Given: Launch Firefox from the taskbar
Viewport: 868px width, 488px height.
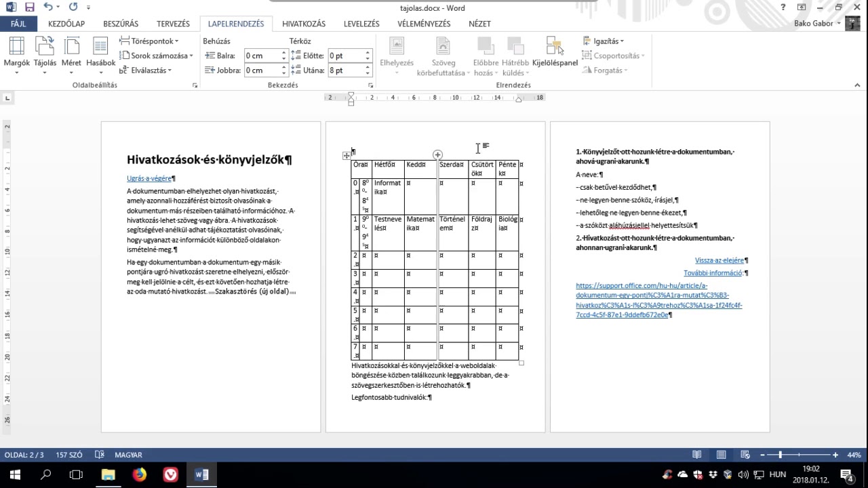Looking at the screenshot, I should (140, 474).
